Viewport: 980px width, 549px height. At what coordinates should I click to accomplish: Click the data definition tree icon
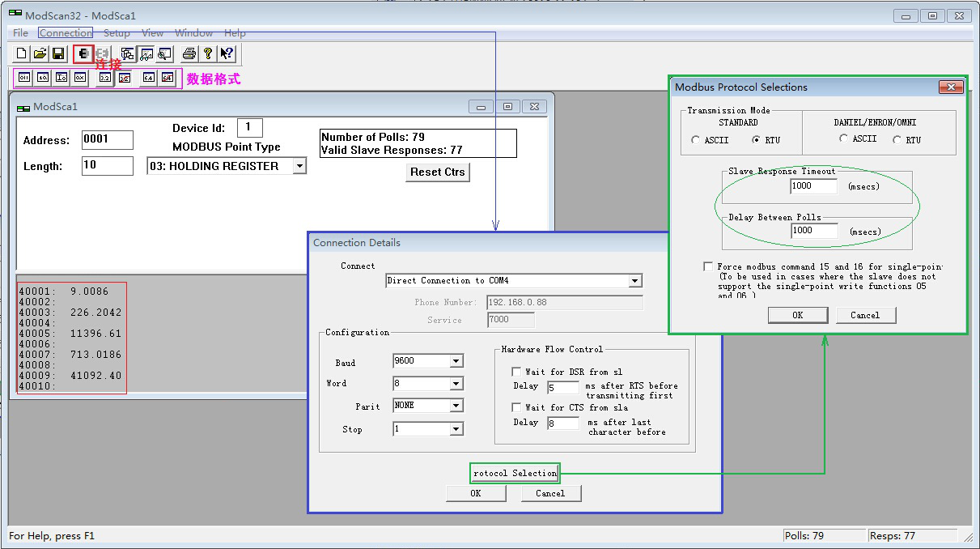click(128, 54)
